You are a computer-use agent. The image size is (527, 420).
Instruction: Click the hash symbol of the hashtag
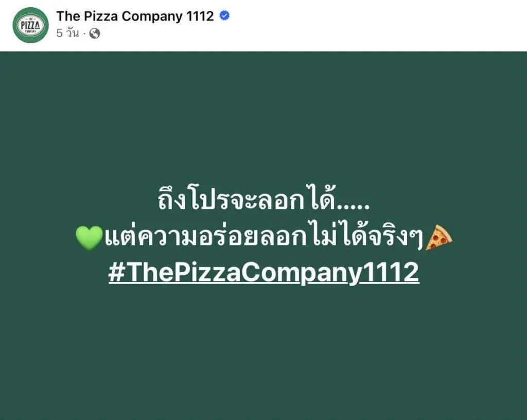point(117,272)
